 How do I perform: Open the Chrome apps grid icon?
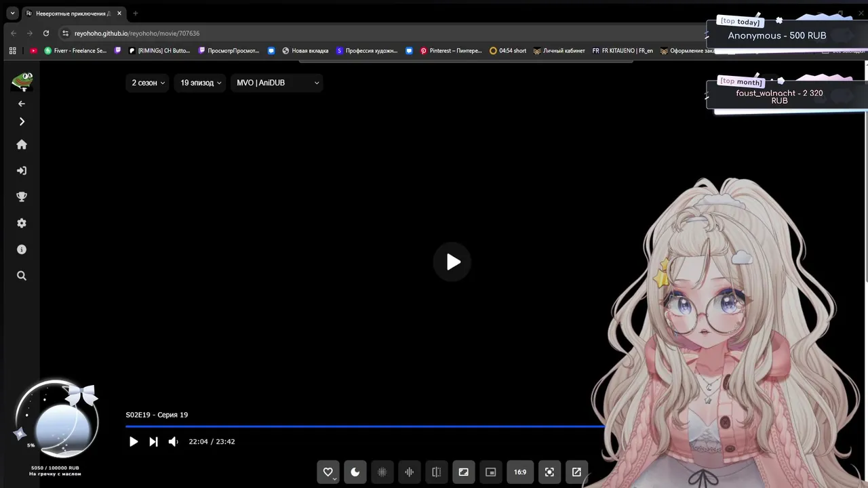[12, 51]
